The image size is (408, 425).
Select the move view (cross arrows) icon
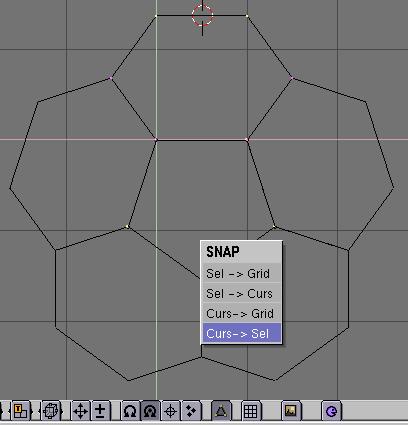point(80,410)
